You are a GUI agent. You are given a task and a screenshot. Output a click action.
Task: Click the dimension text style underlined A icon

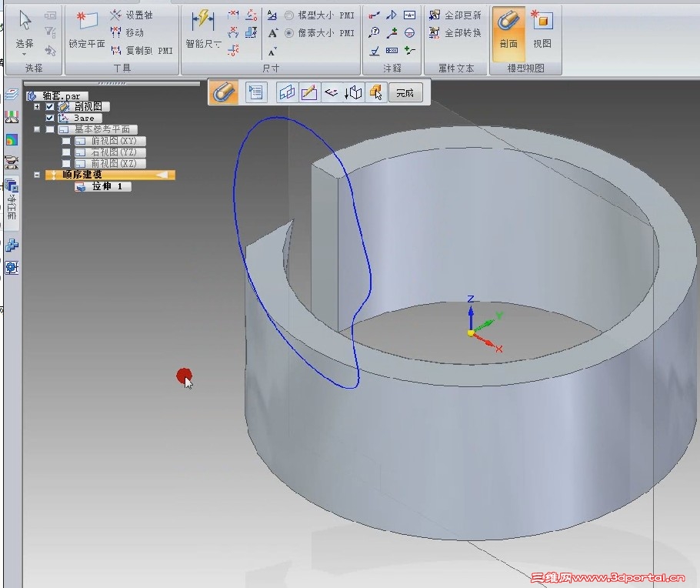point(272,15)
